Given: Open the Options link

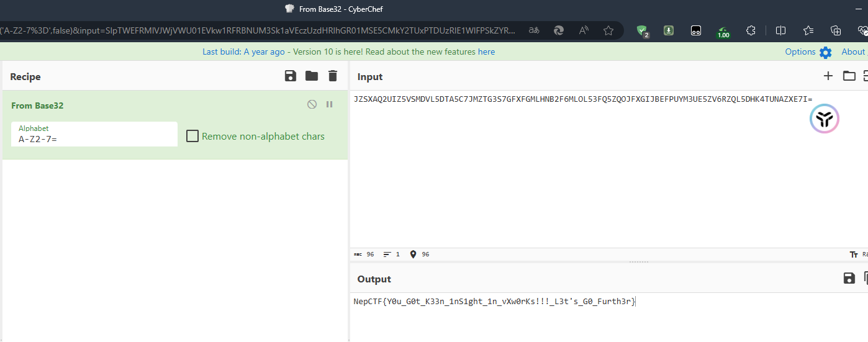Looking at the screenshot, I should [800, 52].
